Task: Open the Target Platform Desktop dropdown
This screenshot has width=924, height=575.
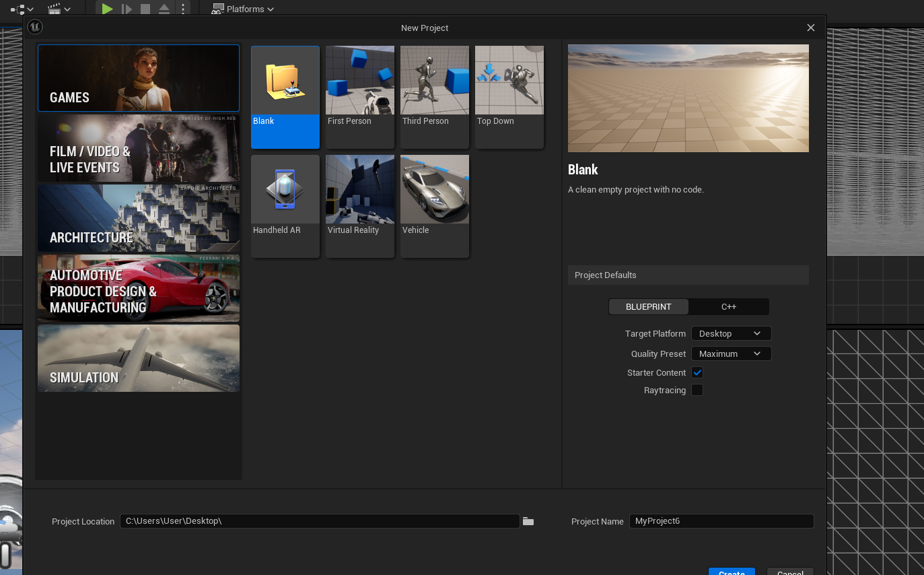Action: click(x=731, y=333)
